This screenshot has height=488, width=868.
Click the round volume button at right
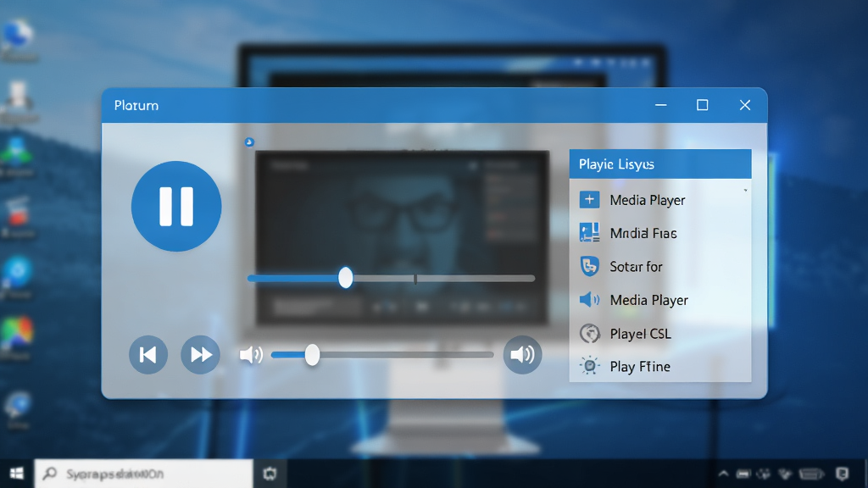coord(522,355)
